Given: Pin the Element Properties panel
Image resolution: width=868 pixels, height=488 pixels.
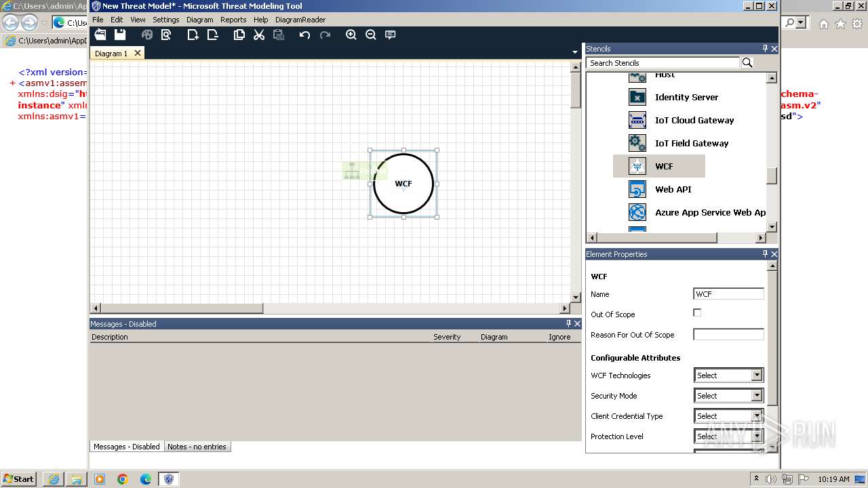Looking at the screenshot, I should click(765, 254).
